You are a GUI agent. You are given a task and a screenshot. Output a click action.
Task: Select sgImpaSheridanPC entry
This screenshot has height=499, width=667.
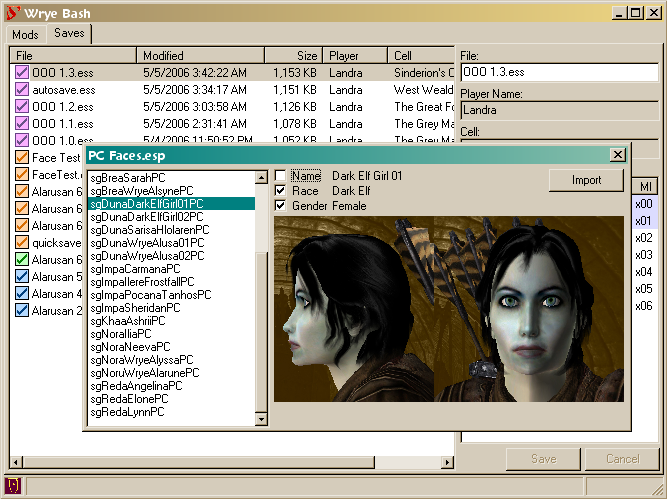click(171, 308)
